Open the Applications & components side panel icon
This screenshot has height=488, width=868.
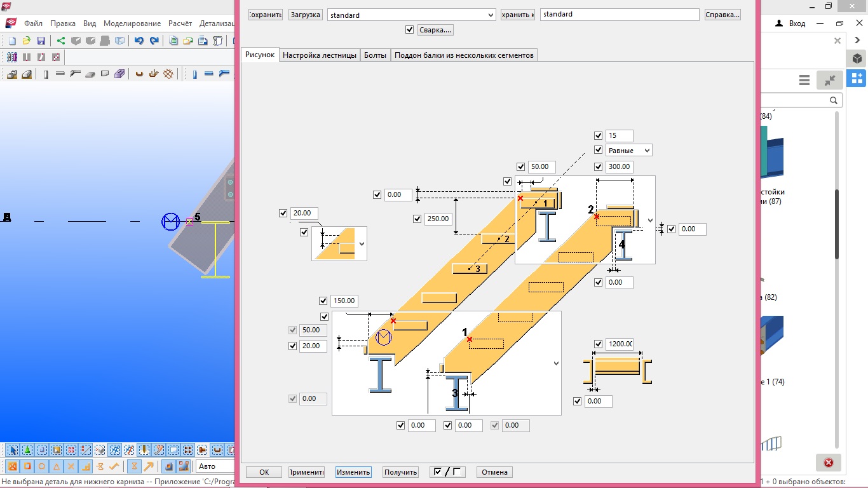(x=857, y=78)
